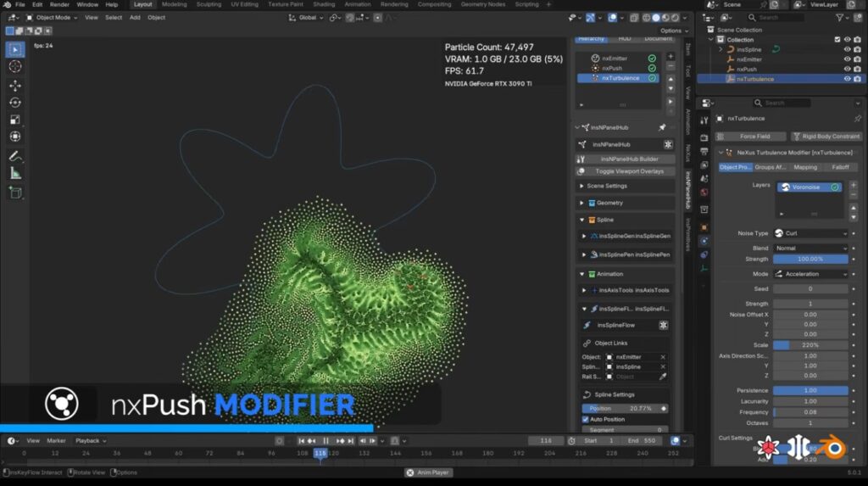Select the Move tool
This screenshot has width=868, height=486.
click(15, 86)
